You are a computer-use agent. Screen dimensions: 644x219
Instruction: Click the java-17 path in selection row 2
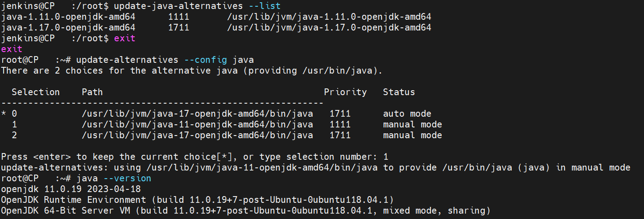pyautogui.click(x=197, y=136)
